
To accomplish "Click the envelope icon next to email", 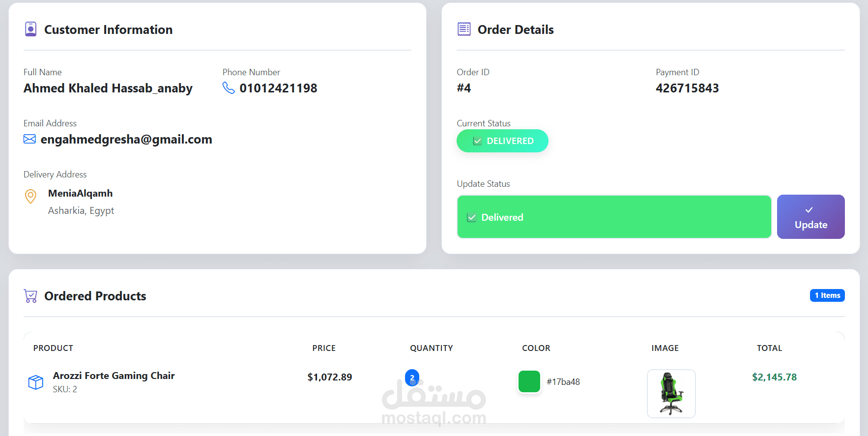I will coord(29,139).
